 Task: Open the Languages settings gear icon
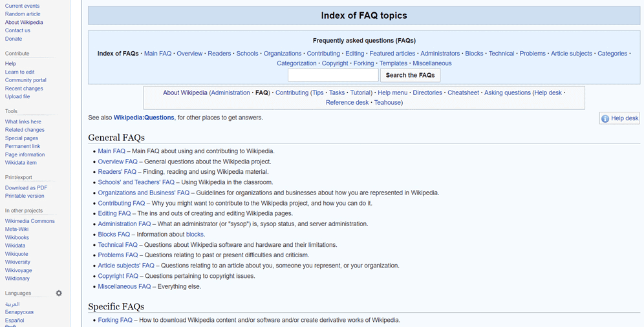pyautogui.click(x=59, y=293)
